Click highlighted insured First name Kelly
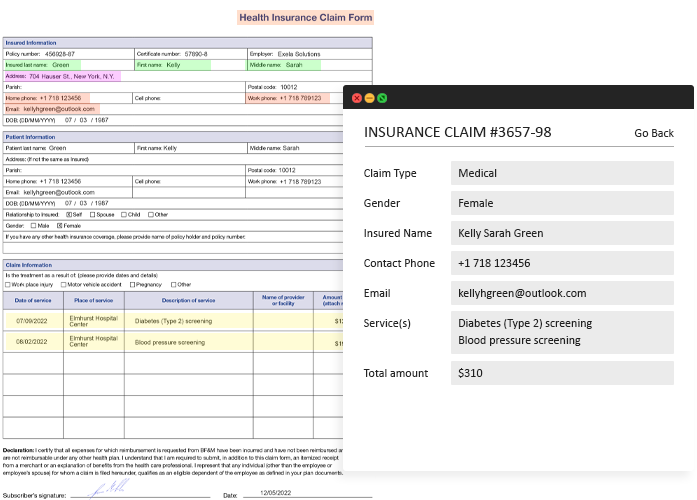697x500 pixels. click(x=173, y=65)
